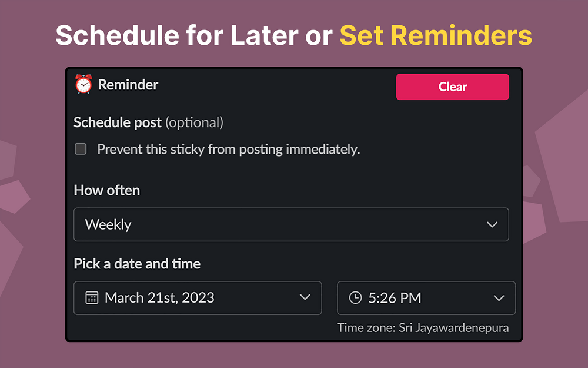This screenshot has width=588, height=368.
Task: Enable Prevent this sticky from posting immediately
Action: coord(81,149)
